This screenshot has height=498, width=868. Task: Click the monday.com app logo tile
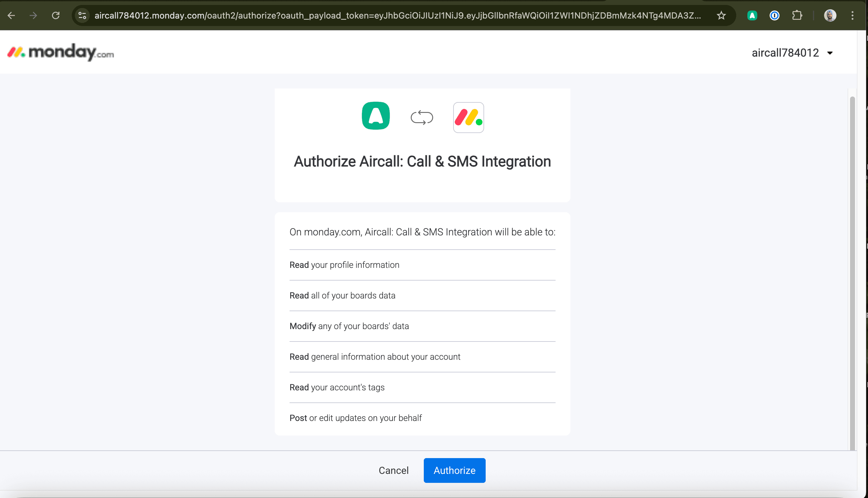[468, 117]
